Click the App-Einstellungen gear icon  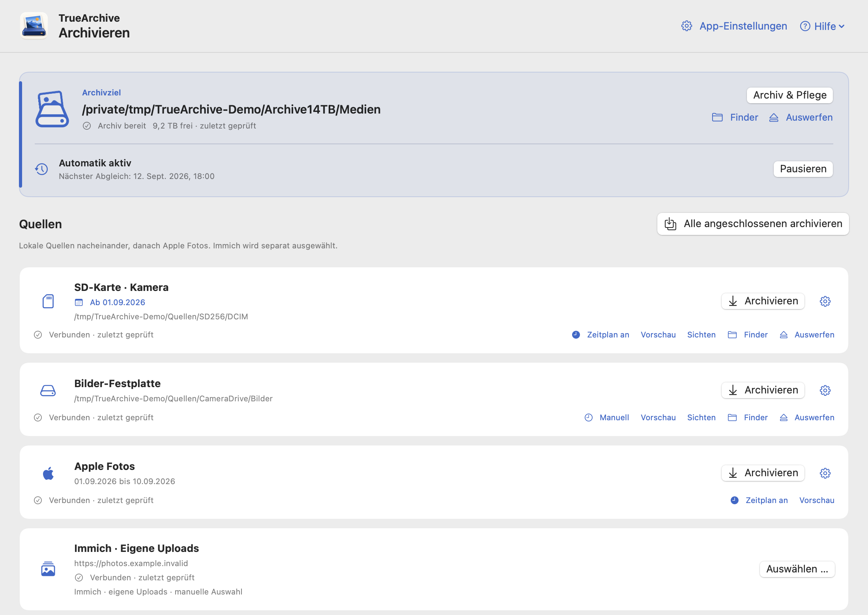click(687, 26)
